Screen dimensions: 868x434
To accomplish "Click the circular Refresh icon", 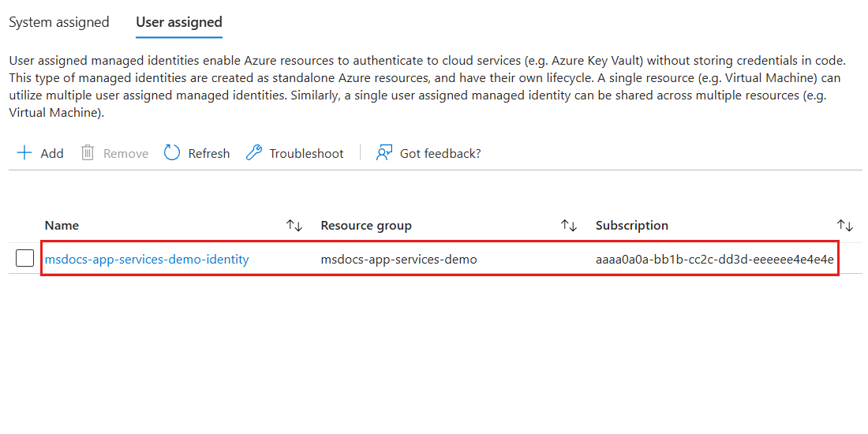I will (x=172, y=153).
